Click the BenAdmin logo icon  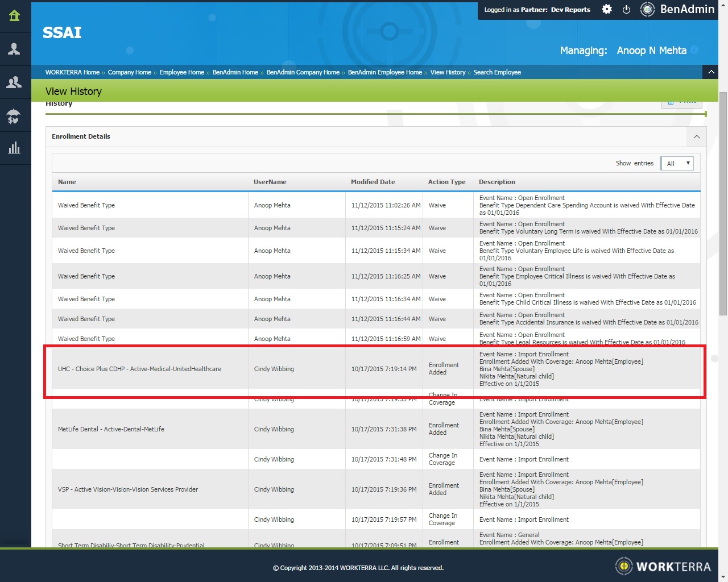pyautogui.click(x=647, y=10)
